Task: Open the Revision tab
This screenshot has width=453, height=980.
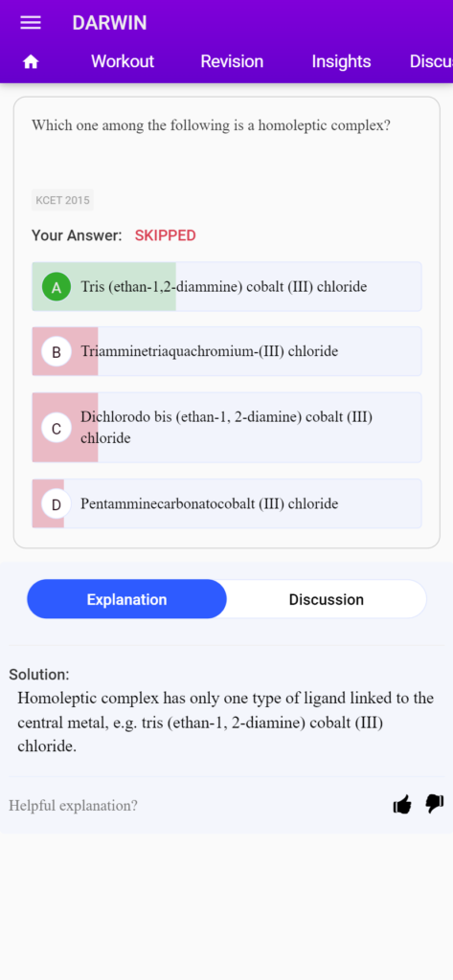Action: click(232, 61)
